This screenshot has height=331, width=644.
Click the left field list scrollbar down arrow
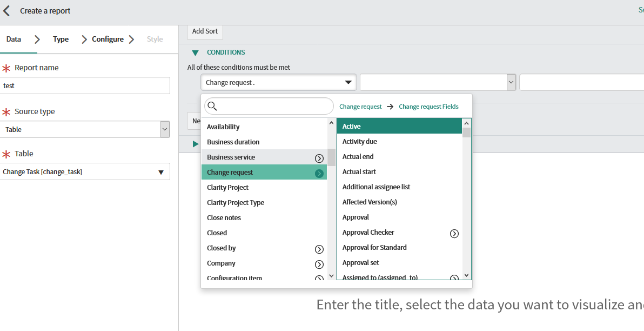[331, 276]
